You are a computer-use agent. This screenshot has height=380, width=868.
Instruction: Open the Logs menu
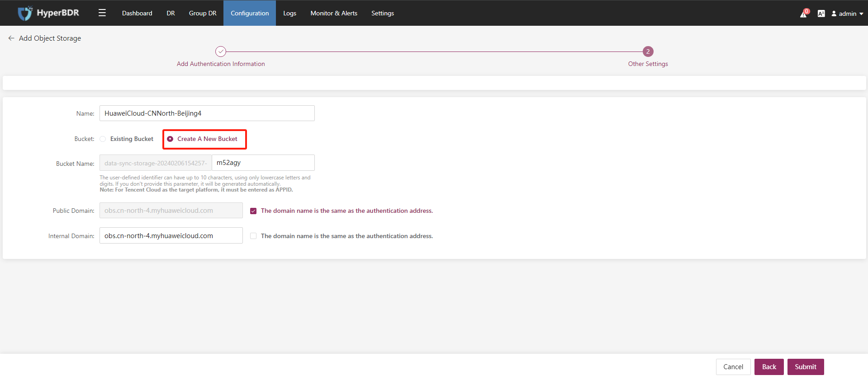(x=289, y=13)
